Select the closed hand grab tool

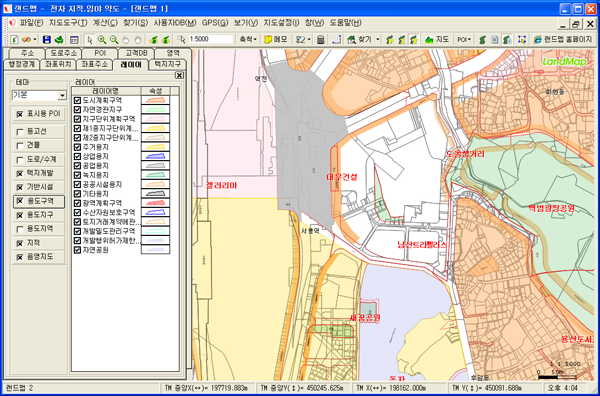tap(138, 39)
